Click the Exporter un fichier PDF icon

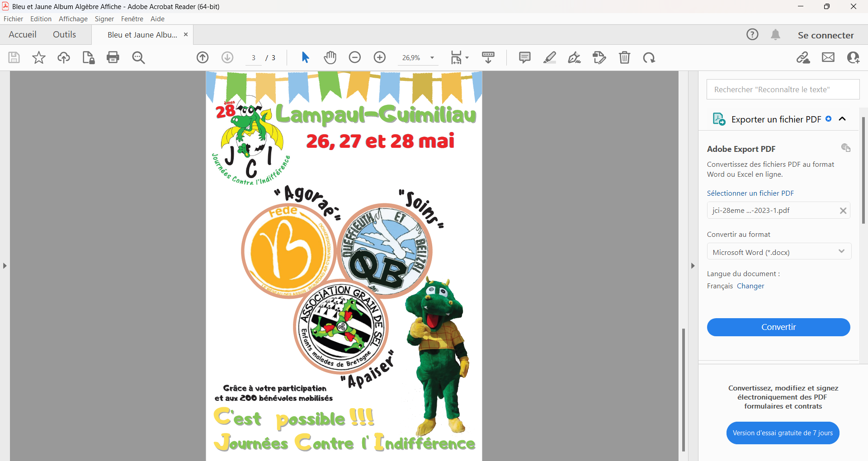coord(719,119)
